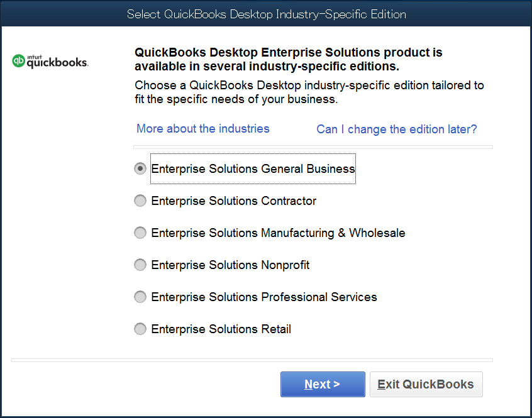Click the 'Enterprise Solutions Nonprofit' label text
Viewport: 532px width, 418px height.
[230, 265]
